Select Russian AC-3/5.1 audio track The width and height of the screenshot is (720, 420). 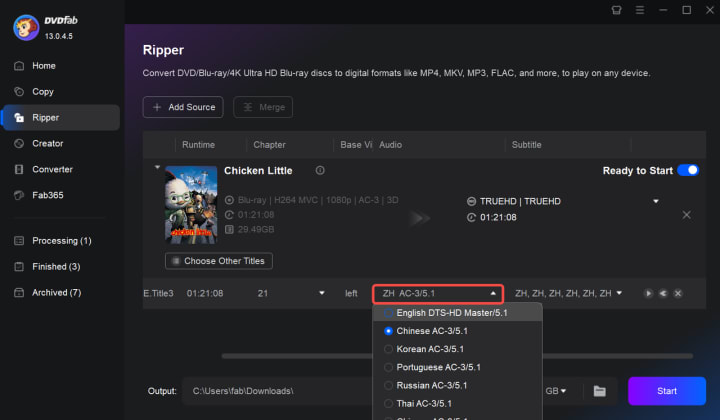pyautogui.click(x=388, y=386)
